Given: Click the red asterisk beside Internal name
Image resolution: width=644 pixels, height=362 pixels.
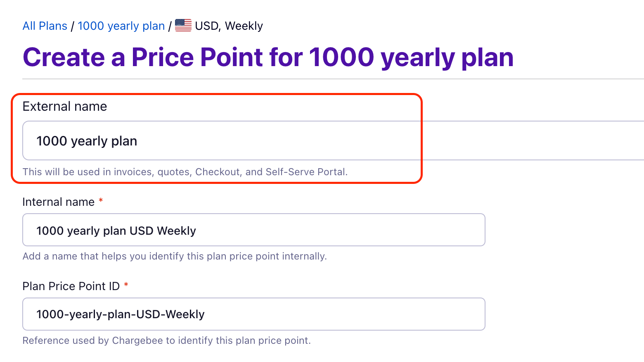Looking at the screenshot, I should [101, 201].
